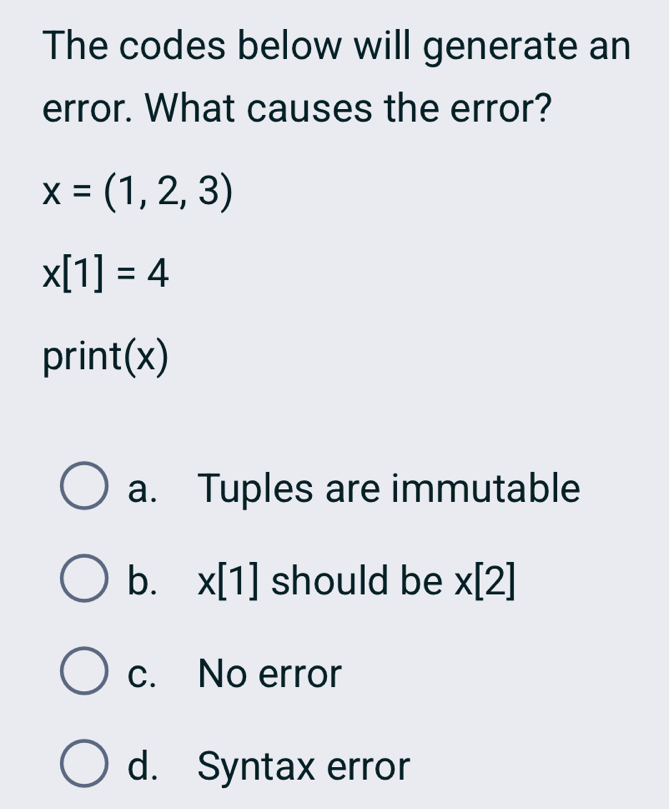
Task: Click the letter 'a.' next to its circle
Action: click(x=143, y=488)
